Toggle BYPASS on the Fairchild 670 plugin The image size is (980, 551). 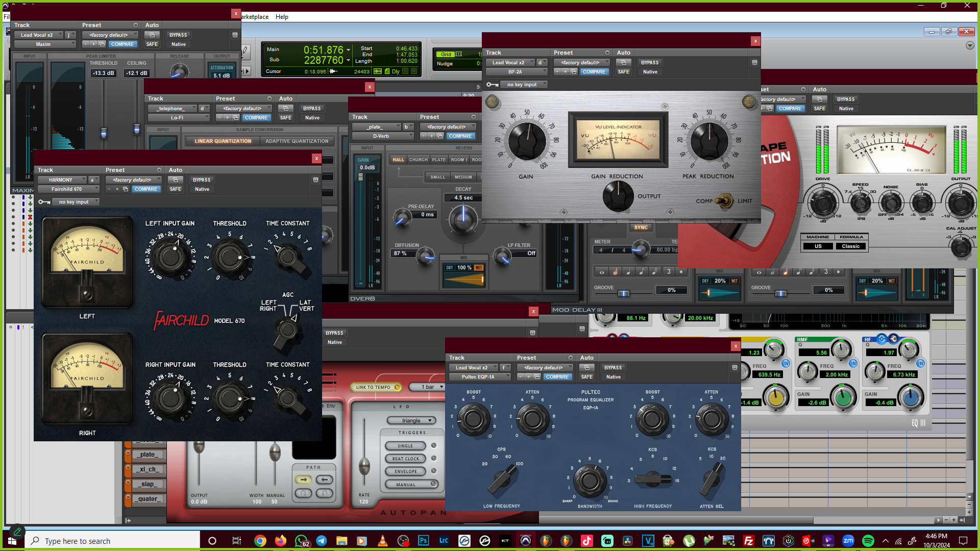coord(202,180)
